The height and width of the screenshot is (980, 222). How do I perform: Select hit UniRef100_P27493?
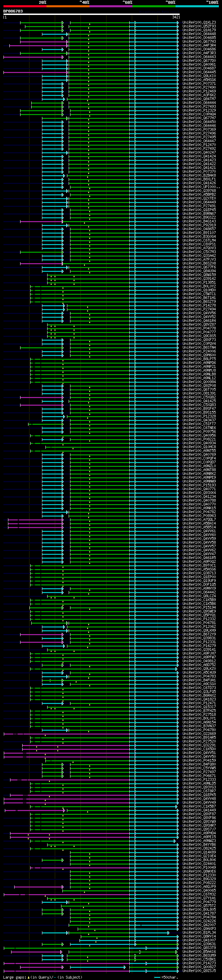(x=199, y=107)
